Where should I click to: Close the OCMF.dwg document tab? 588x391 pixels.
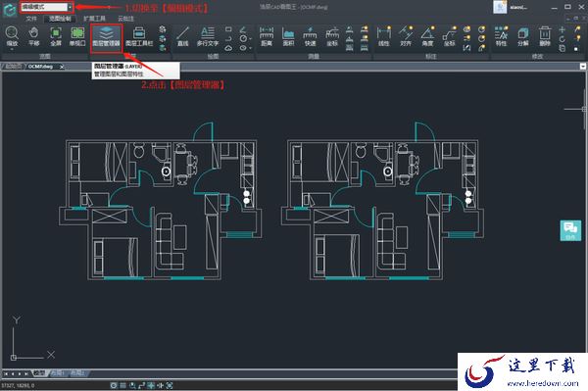pos(62,67)
